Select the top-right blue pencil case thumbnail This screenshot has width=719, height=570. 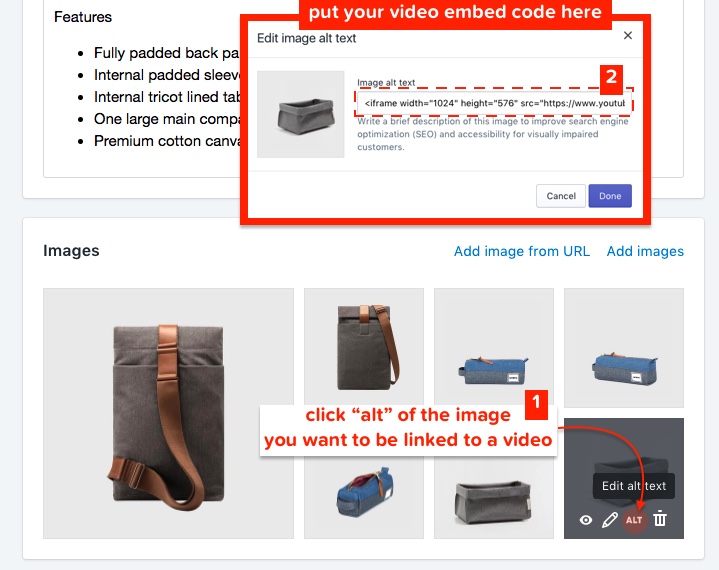pos(624,348)
